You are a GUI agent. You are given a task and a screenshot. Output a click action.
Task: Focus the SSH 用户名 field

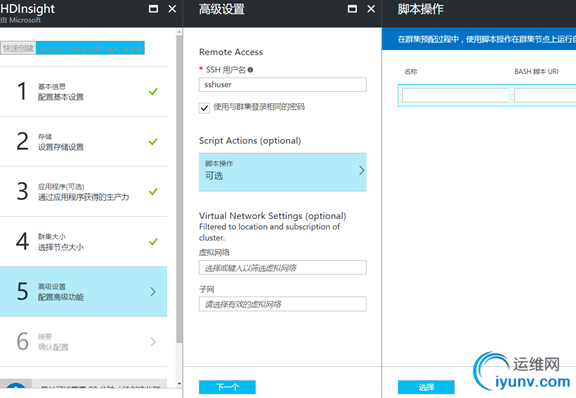[x=282, y=85]
